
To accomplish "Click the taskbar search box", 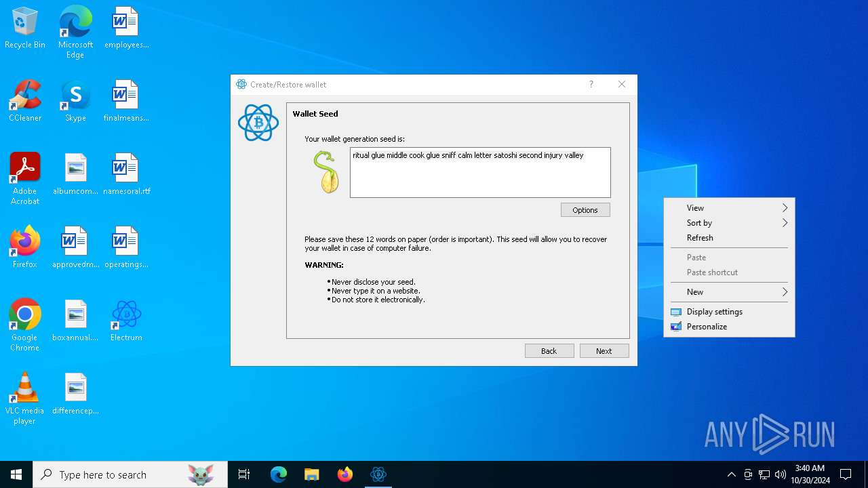I will pos(130,474).
